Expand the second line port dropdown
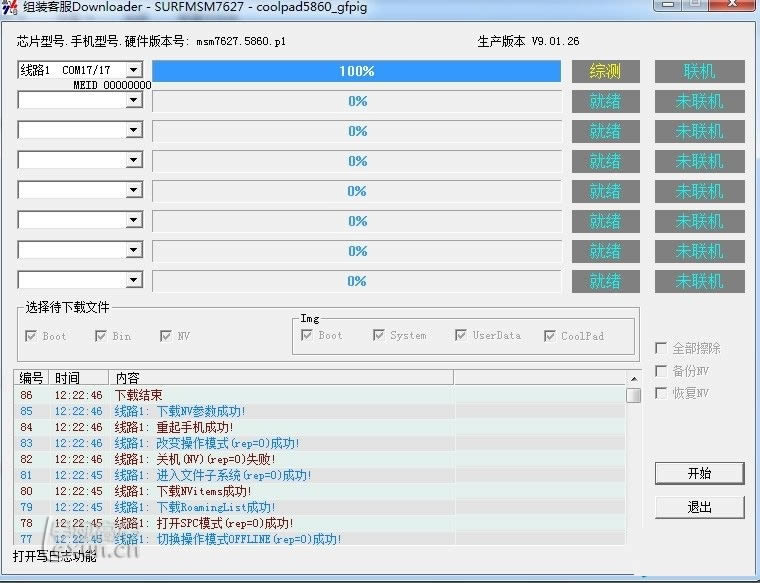 point(134,101)
